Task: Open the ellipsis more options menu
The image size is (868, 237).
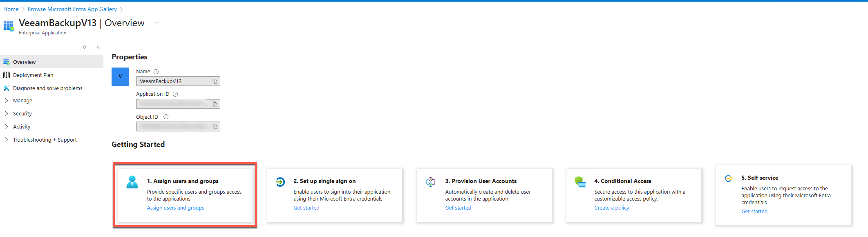Action: point(157,23)
